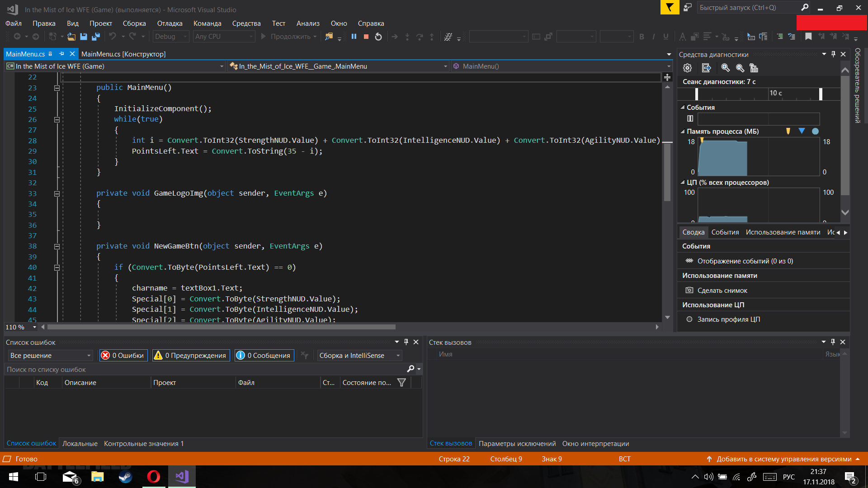This screenshot has width=868, height=488.
Task: Click Отображение событий (0 из 0) link
Action: tap(745, 261)
